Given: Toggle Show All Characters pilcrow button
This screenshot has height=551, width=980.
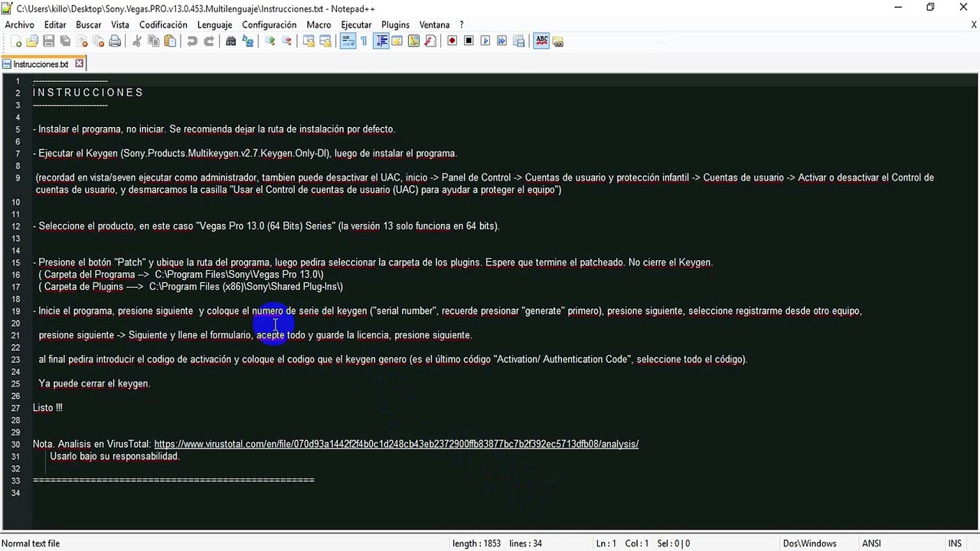Looking at the screenshot, I should click(x=364, y=41).
